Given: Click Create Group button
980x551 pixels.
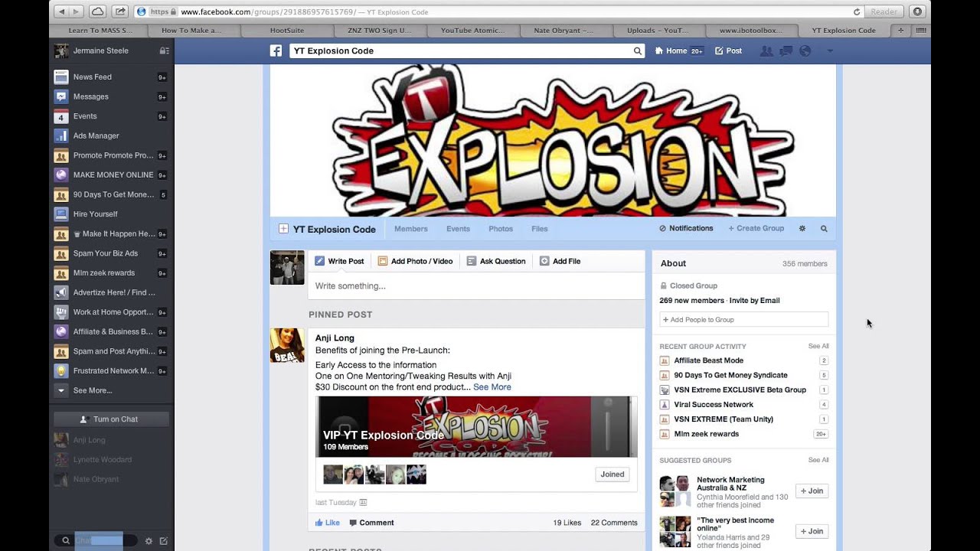Looking at the screenshot, I should [756, 228].
